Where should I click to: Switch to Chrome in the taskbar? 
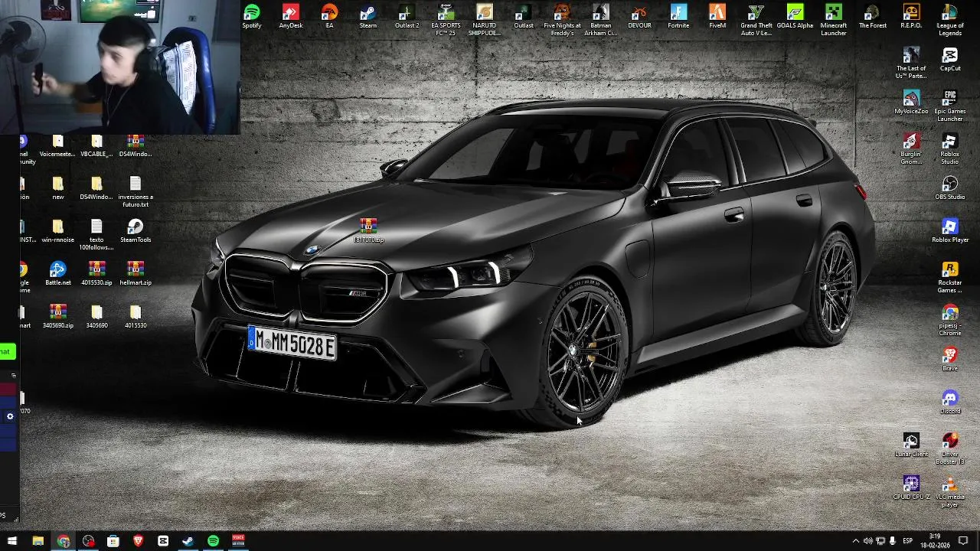[63, 541]
